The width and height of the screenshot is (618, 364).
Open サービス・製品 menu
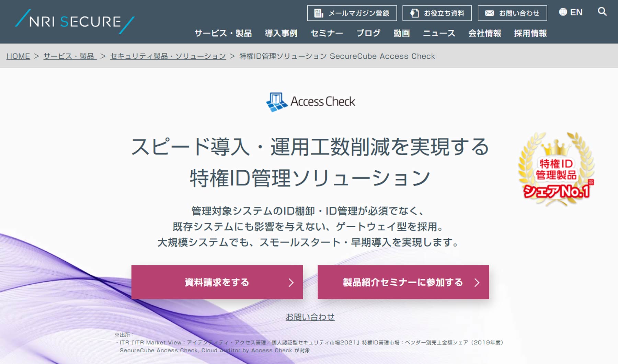pos(223,33)
